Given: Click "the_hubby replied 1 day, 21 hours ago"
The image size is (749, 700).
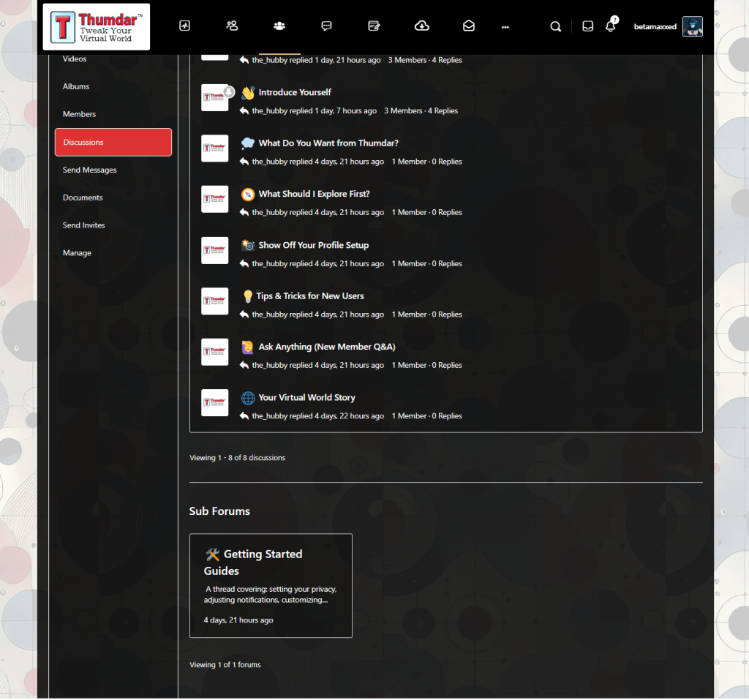Looking at the screenshot, I should click(316, 60).
